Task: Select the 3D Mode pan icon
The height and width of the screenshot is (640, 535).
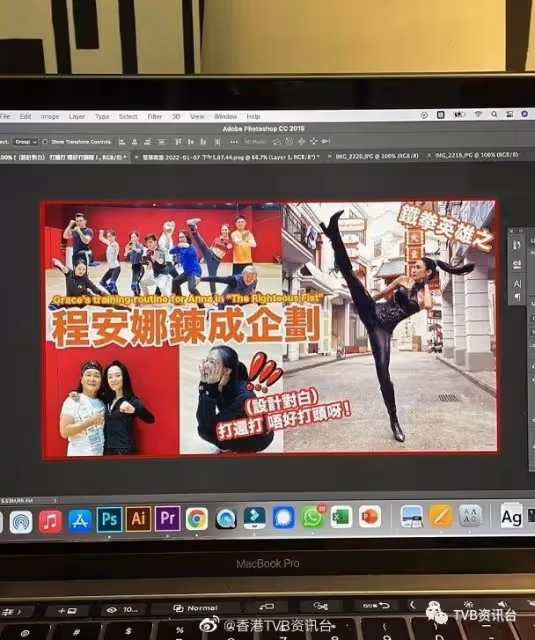Action: click(301, 142)
